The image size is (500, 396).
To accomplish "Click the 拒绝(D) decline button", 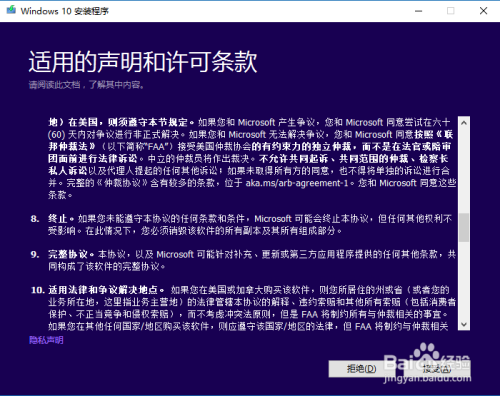I will point(362,369).
